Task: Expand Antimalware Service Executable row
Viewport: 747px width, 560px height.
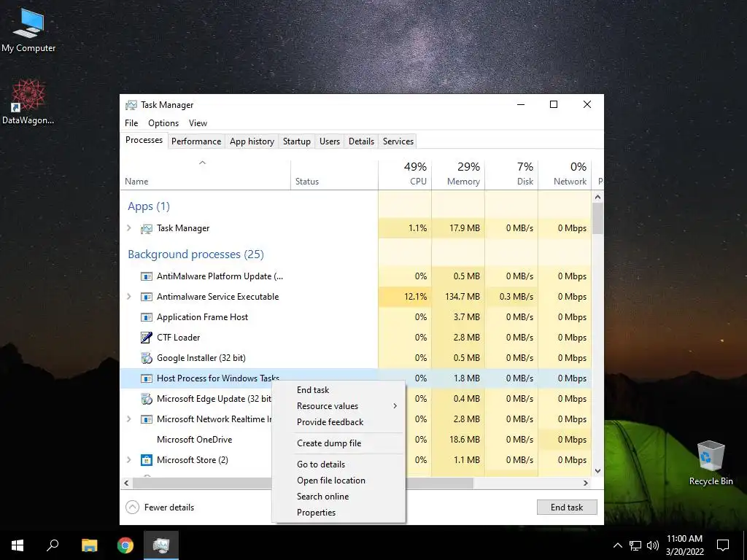Action: click(128, 297)
